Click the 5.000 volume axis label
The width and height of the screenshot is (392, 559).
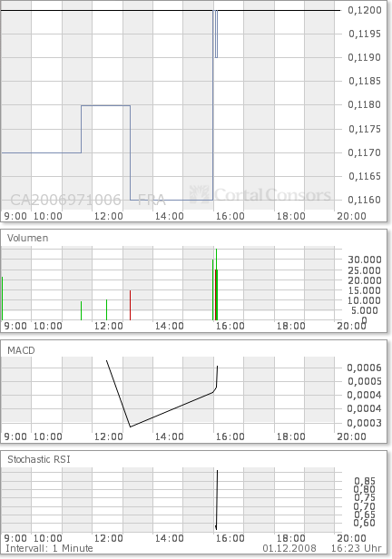click(x=365, y=310)
